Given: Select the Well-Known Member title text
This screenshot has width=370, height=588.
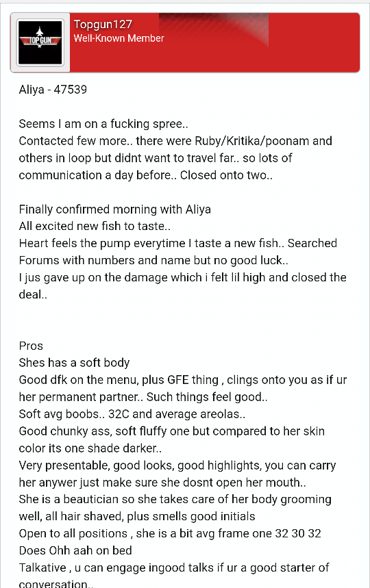Looking at the screenshot, I should click(119, 38).
